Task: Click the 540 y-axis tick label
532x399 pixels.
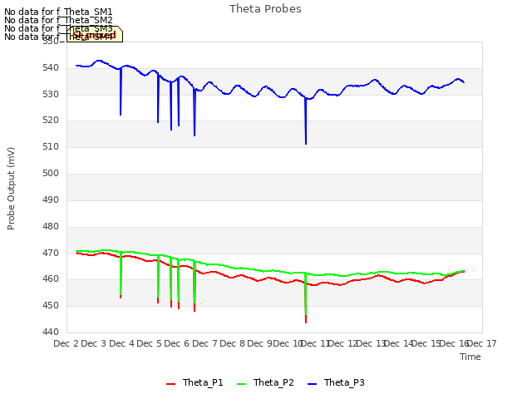Action: [x=51, y=68]
